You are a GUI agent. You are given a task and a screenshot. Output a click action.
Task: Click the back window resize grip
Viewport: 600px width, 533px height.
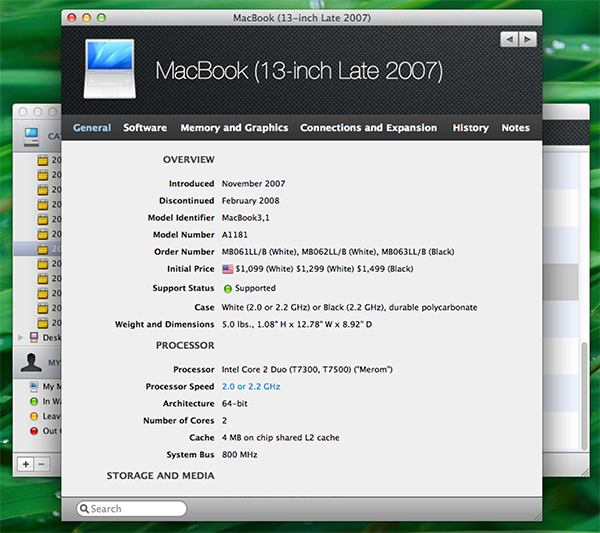tap(585, 472)
